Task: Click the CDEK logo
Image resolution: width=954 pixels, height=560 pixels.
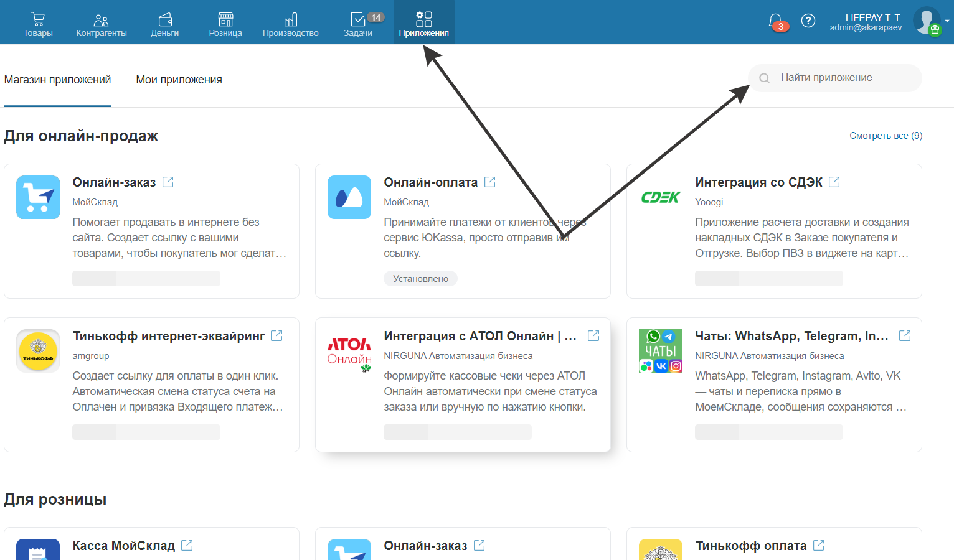Action: tap(661, 197)
